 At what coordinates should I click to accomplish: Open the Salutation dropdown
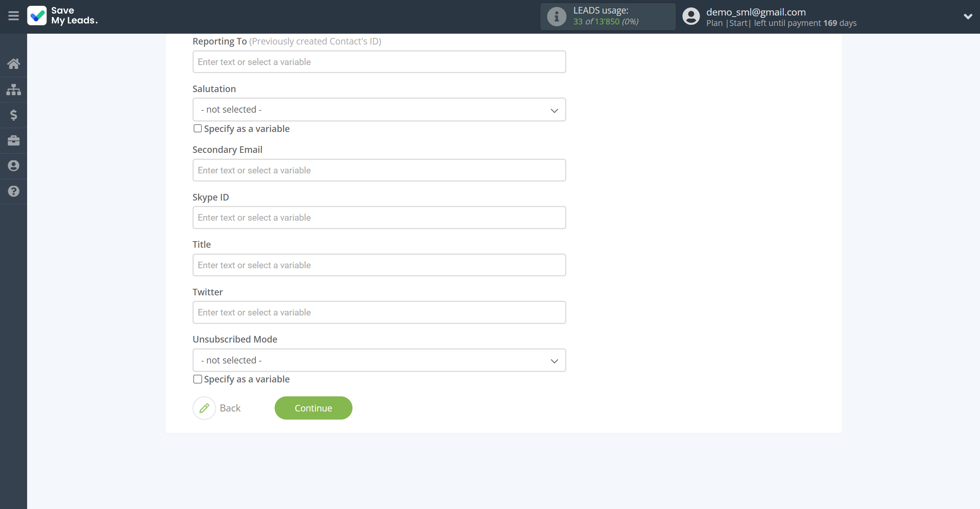[x=379, y=110]
